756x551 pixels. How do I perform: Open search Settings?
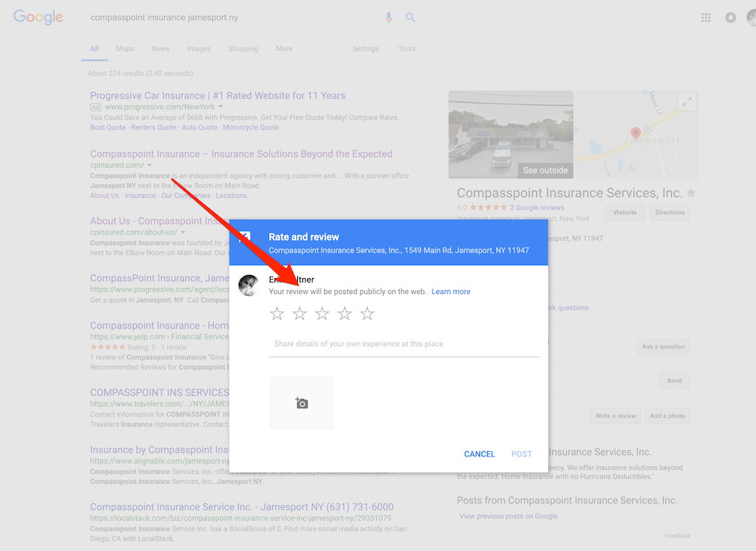[365, 48]
